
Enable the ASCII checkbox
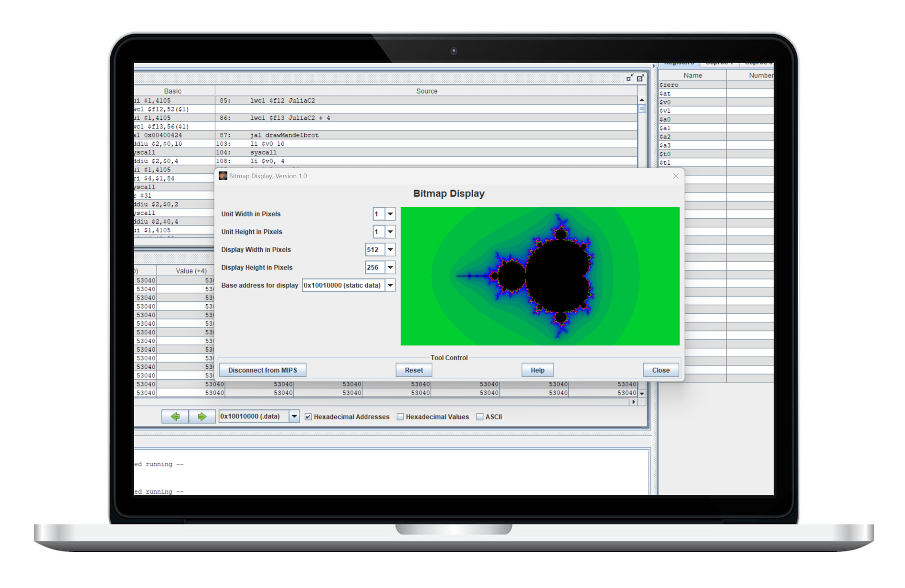(x=480, y=417)
